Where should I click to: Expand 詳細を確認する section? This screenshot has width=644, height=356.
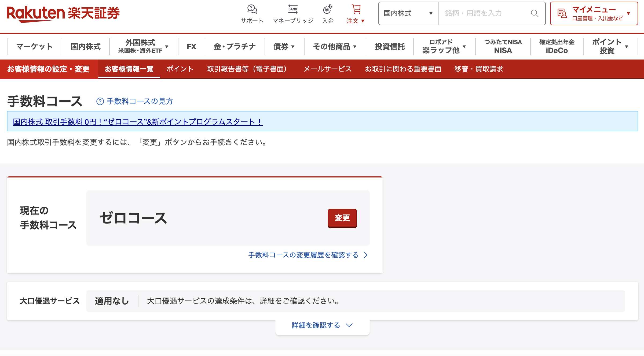[322, 325]
